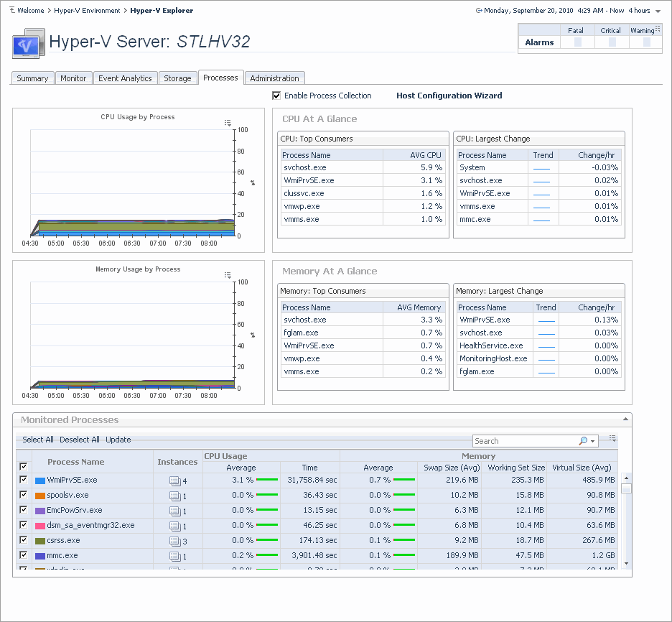Open CPU Usage chart options menu icon
672x622 pixels.
(228, 123)
